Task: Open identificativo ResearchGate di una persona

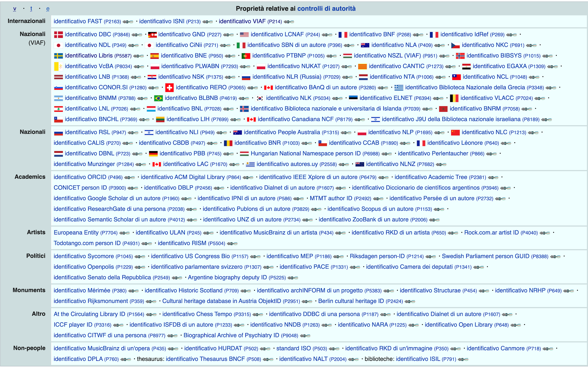Action: pos(119,209)
